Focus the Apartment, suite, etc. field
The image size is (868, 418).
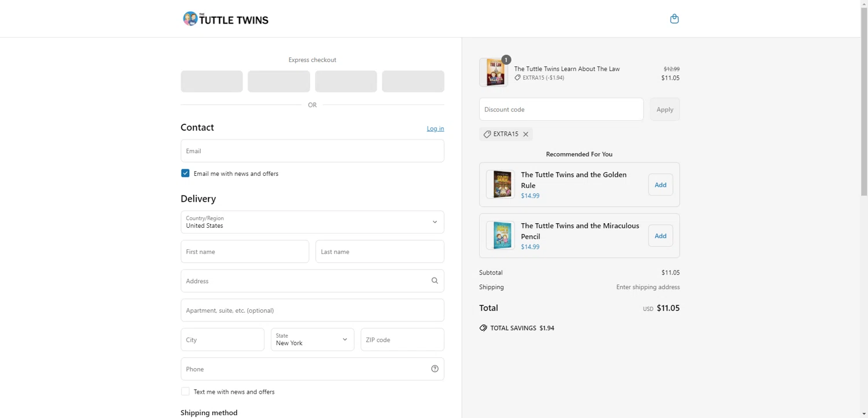coord(312,310)
